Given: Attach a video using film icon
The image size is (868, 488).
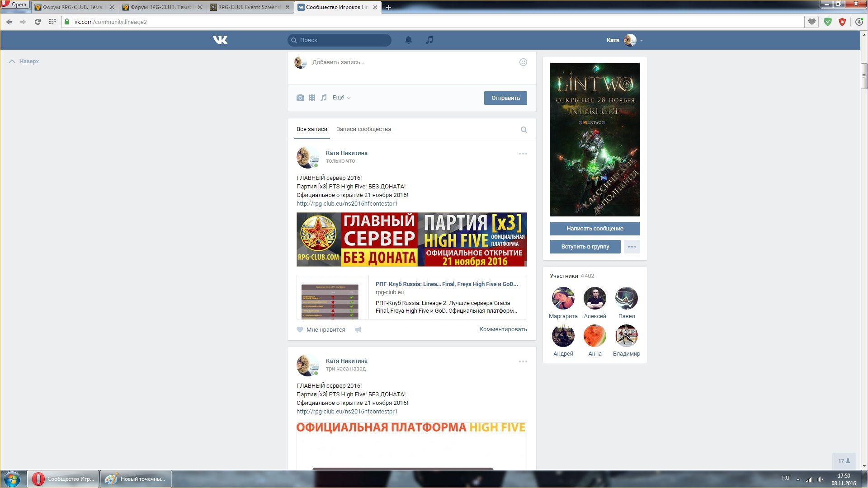Looking at the screenshot, I should tap(312, 98).
